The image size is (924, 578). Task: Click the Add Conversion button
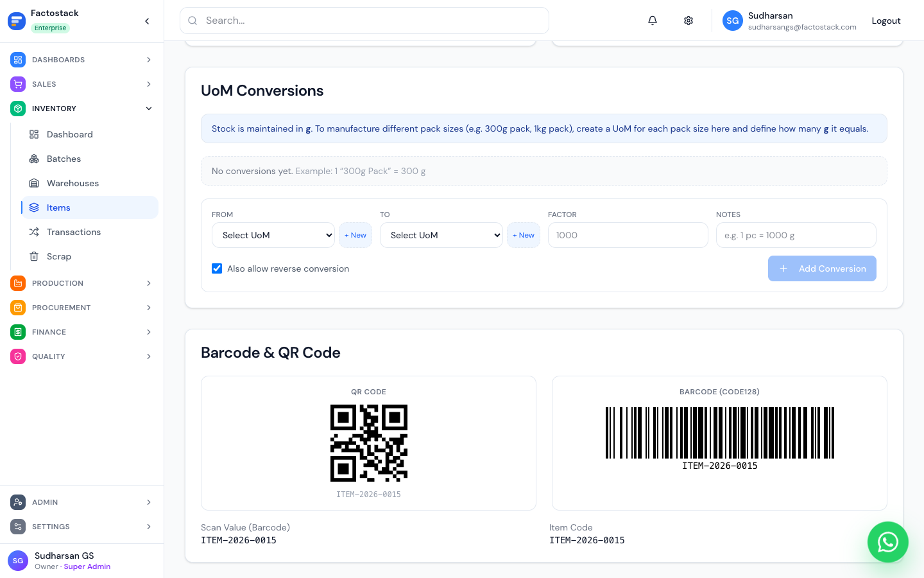click(822, 268)
